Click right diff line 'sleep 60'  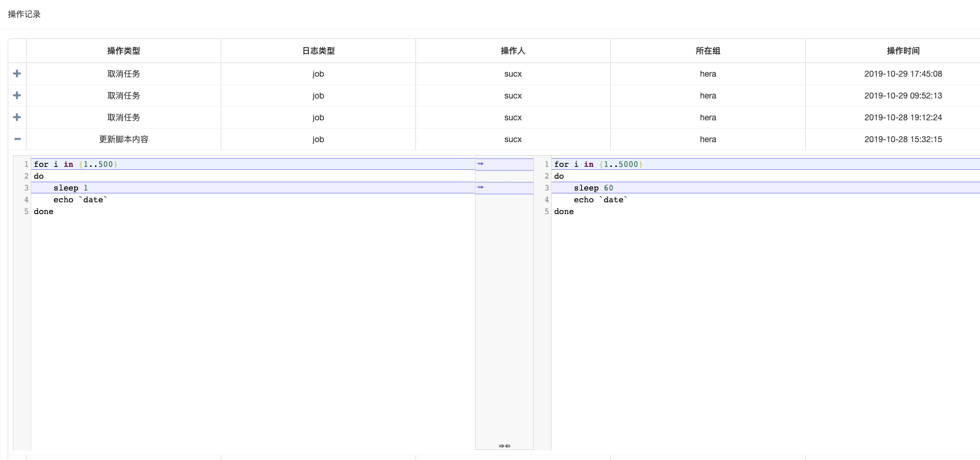pos(594,188)
